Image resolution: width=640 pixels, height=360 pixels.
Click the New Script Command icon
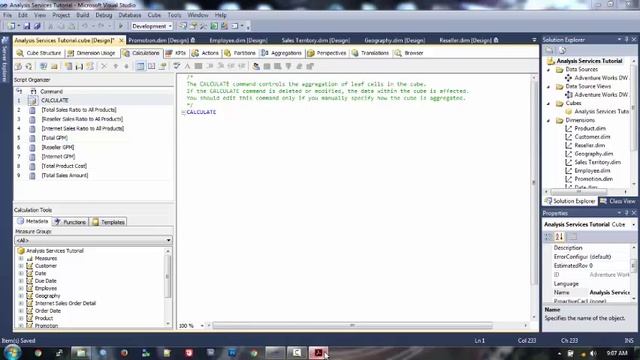90,66
